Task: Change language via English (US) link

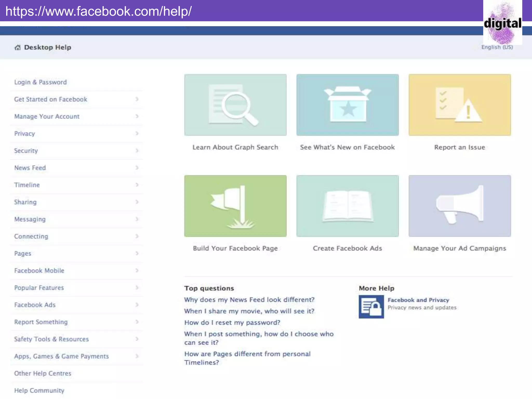Action: pyautogui.click(x=497, y=47)
